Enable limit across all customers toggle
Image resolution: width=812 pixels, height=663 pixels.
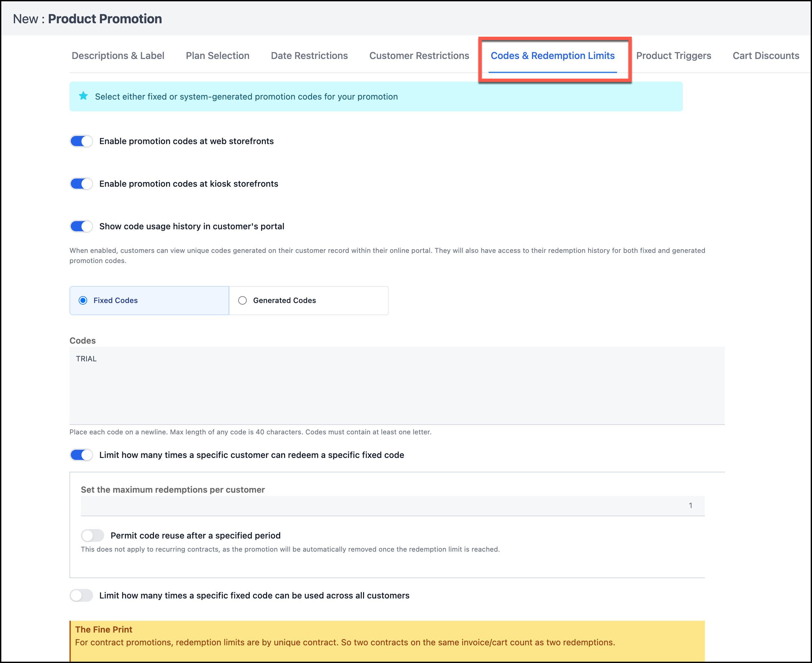click(x=81, y=596)
